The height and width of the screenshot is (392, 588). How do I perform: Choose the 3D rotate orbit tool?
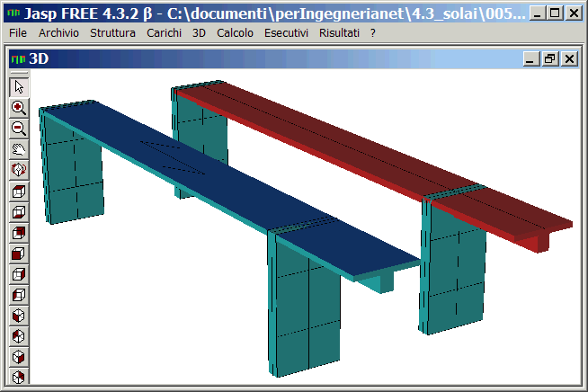(19, 170)
